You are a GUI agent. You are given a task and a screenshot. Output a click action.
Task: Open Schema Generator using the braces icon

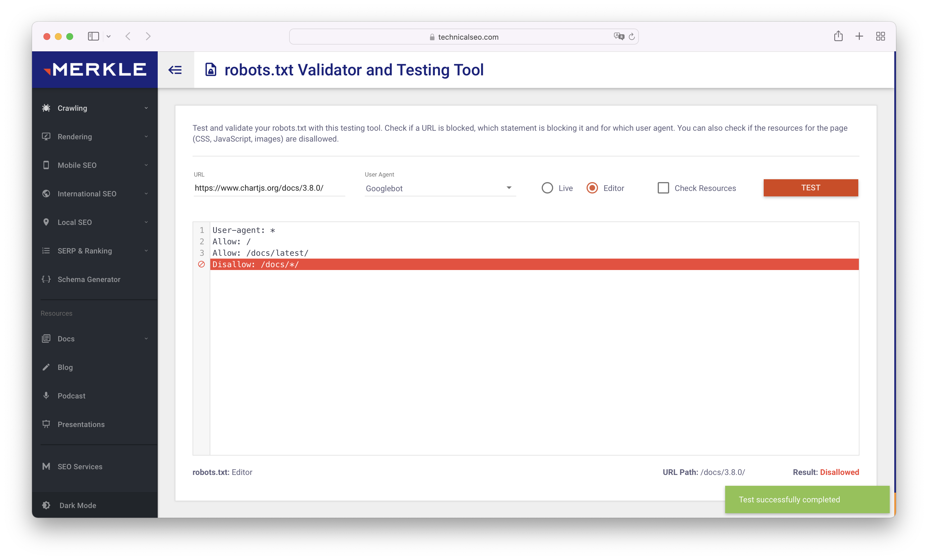click(46, 279)
